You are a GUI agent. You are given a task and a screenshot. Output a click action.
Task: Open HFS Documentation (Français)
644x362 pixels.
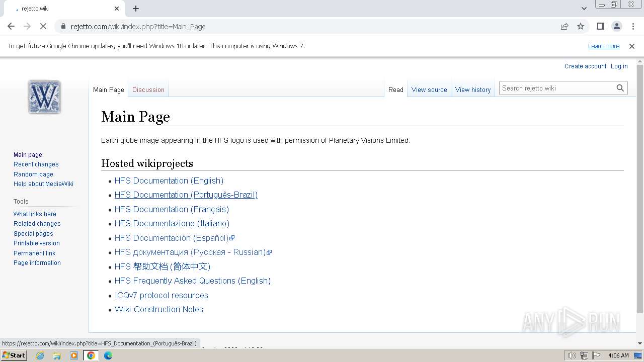pyautogui.click(x=172, y=209)
